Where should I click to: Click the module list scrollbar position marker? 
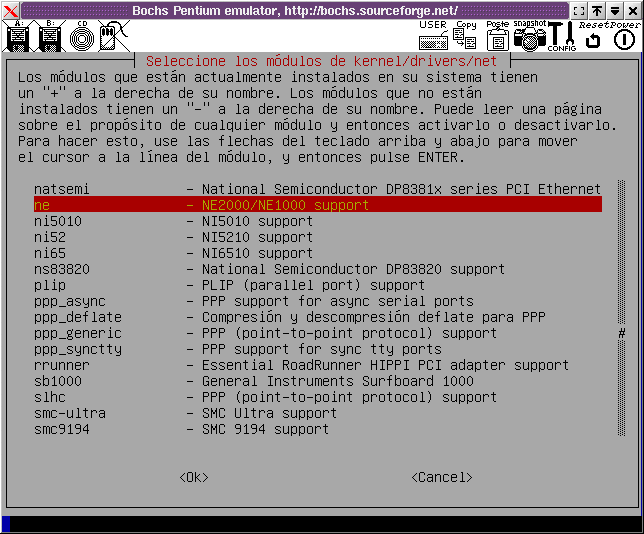(621, 333)
